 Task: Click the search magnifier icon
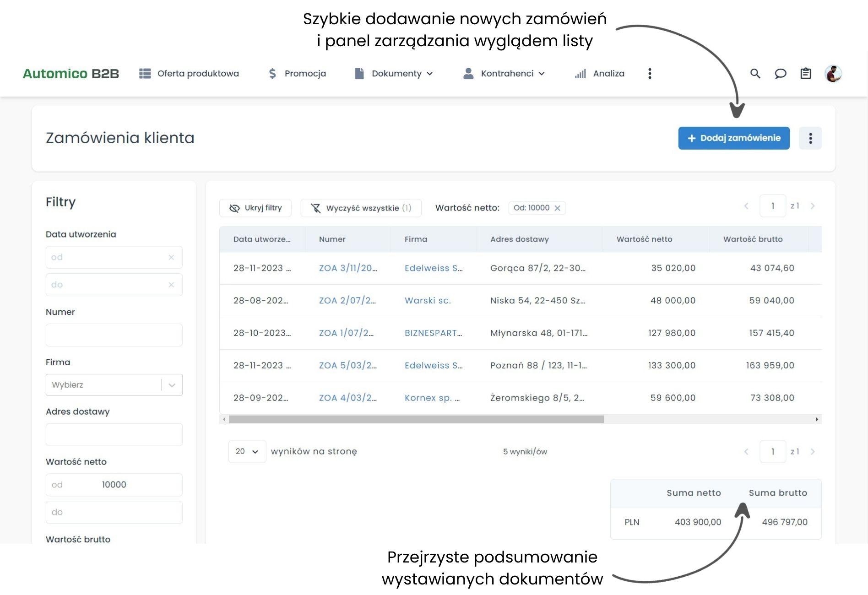pyautogui.click(x=755, y=74)
